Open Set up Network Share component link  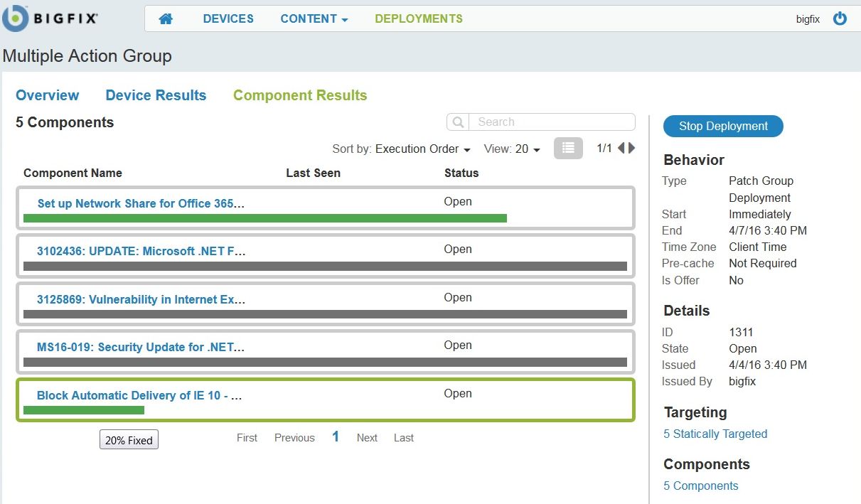[141, 203]
